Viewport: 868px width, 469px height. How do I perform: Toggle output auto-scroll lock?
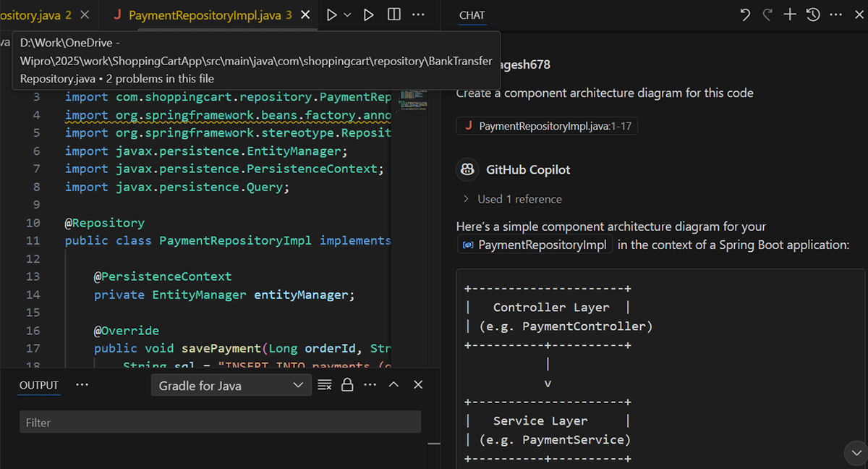tap(347, 385)
